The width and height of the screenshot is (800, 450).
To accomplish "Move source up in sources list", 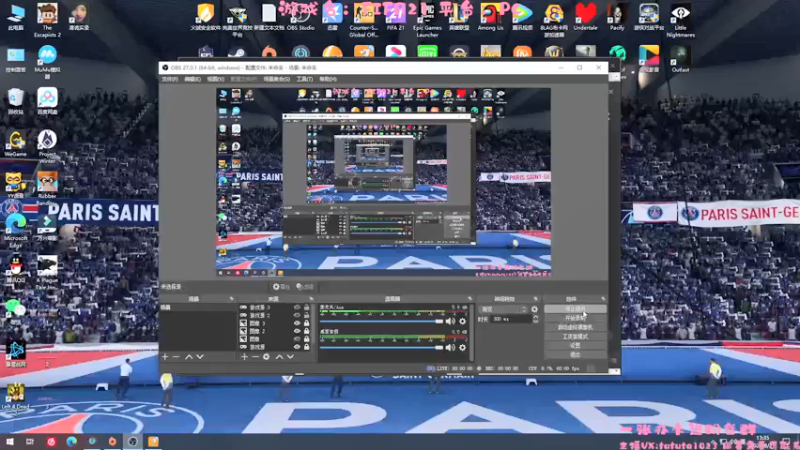I will (279, 357).
